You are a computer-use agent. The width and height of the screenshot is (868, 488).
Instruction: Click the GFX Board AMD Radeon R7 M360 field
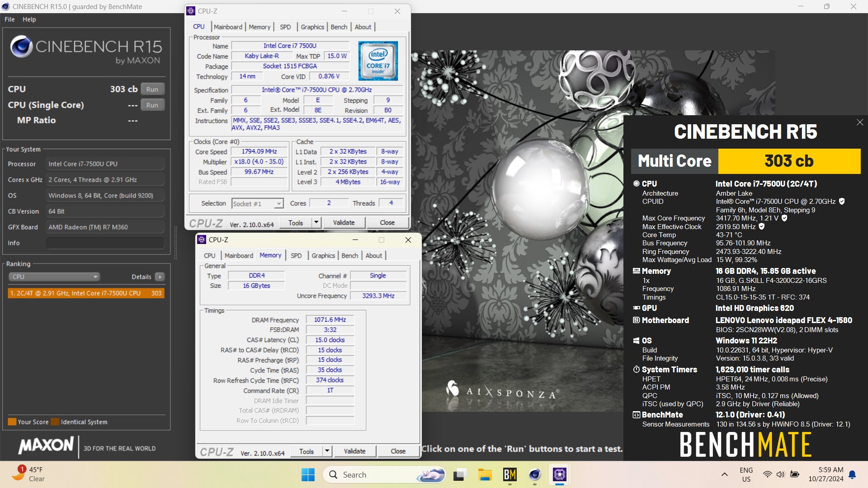[x=105, y=227]
